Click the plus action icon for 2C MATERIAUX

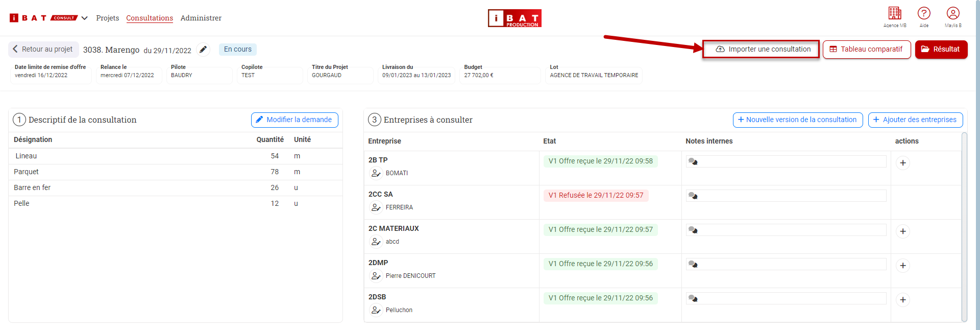(x=903, y=231)
